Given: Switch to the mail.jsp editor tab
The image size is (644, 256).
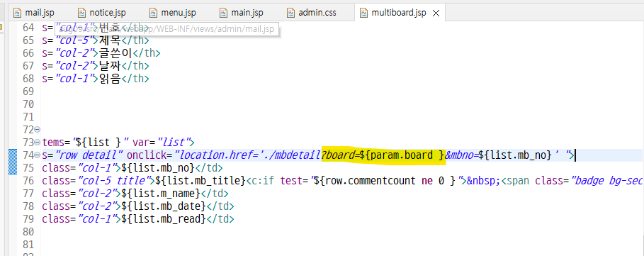Looking at the screenshot, I should pyautogui.click(x=34, y=13).
